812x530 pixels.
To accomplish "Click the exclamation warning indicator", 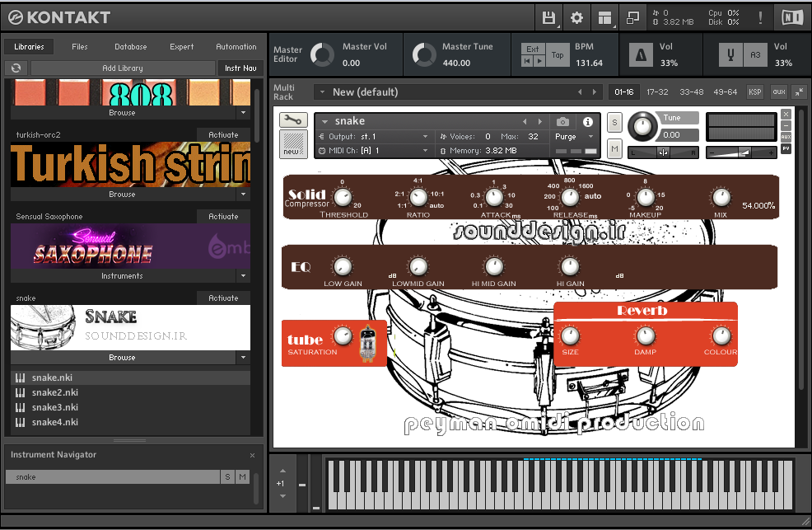I will pos(759,17).
